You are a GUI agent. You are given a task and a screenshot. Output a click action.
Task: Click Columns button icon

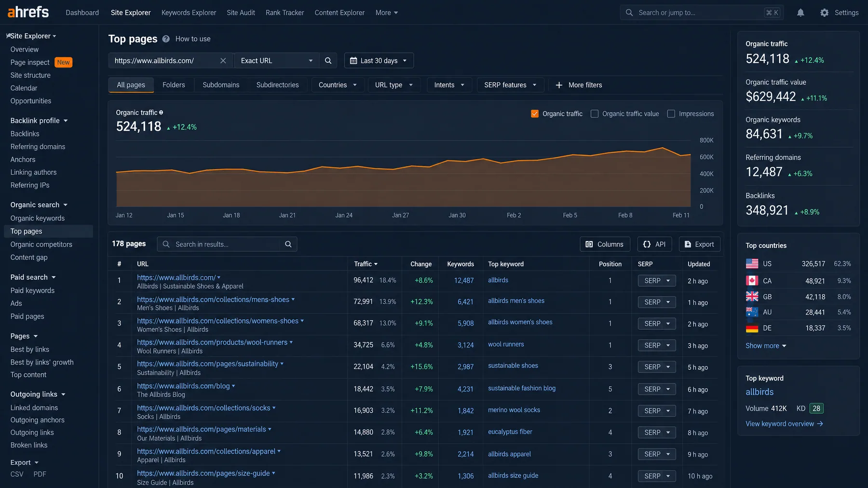pyautogui.click(x=589, y=244)
